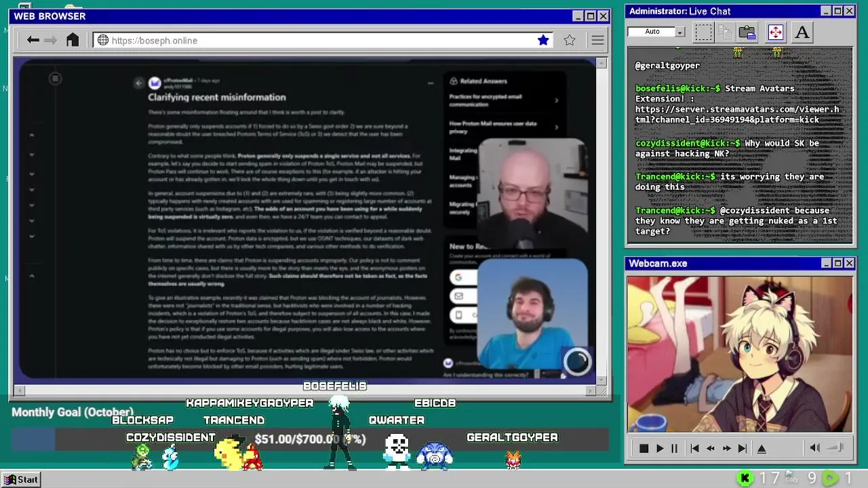The height and width of the screenshot is (488, 868).
Task: Click the KAPPAMIKEYGROYPER avatar label
Action: click(x=250, y=403)
